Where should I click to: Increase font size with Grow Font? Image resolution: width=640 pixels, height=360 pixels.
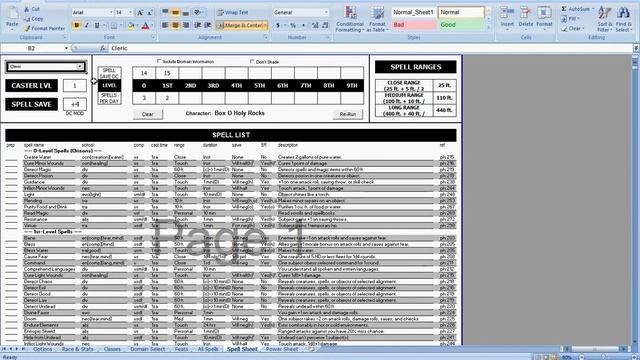point(140,13)
